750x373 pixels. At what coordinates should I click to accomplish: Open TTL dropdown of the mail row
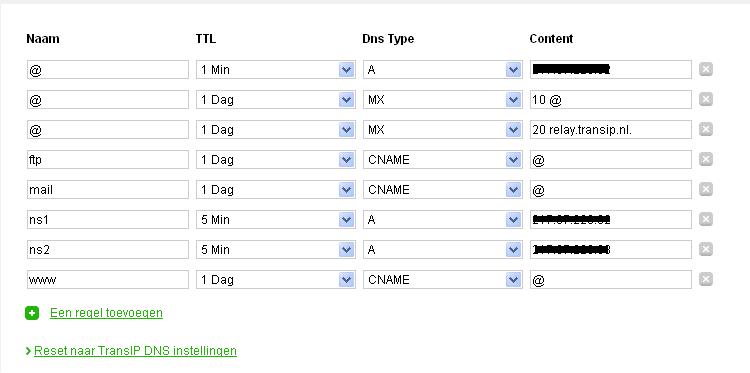tap(276, 190)
